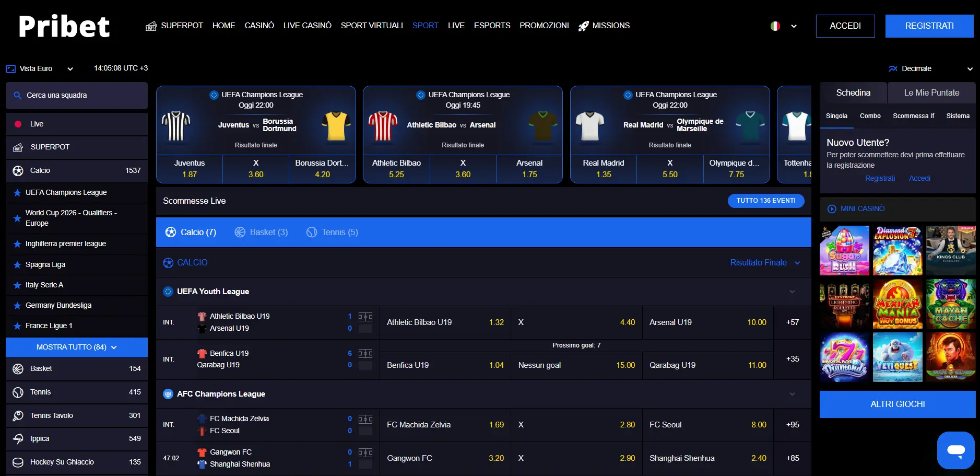Collapse the UEFA Youth League section
The height and width of the screenshot is (476, 980).
point(792,292)
